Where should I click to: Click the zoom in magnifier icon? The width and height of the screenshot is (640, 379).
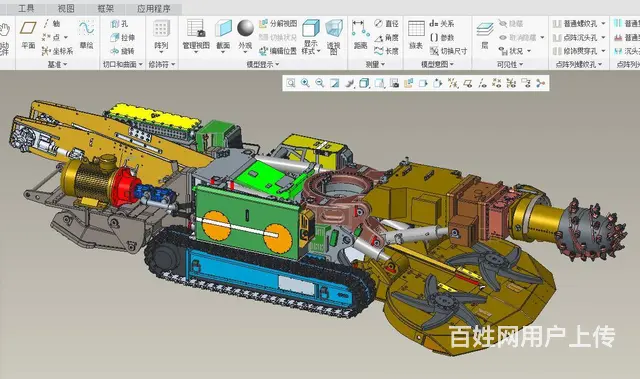click(x=305, y=83)
